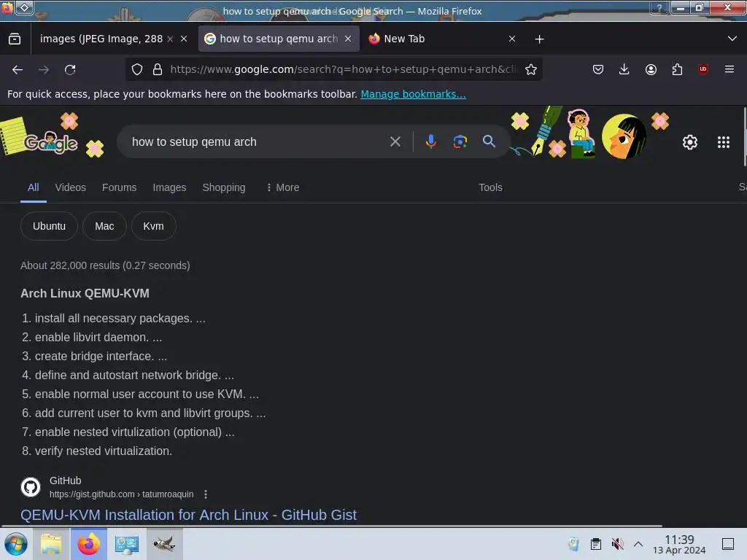Filter results by Kvm chip
This screenshot has width=747, height=560.
153,226
